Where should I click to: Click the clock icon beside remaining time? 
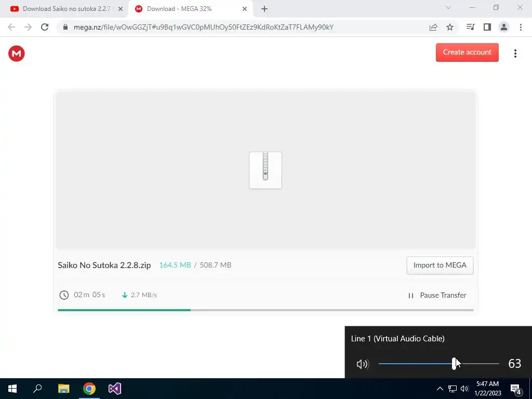[x=64, y=295]
